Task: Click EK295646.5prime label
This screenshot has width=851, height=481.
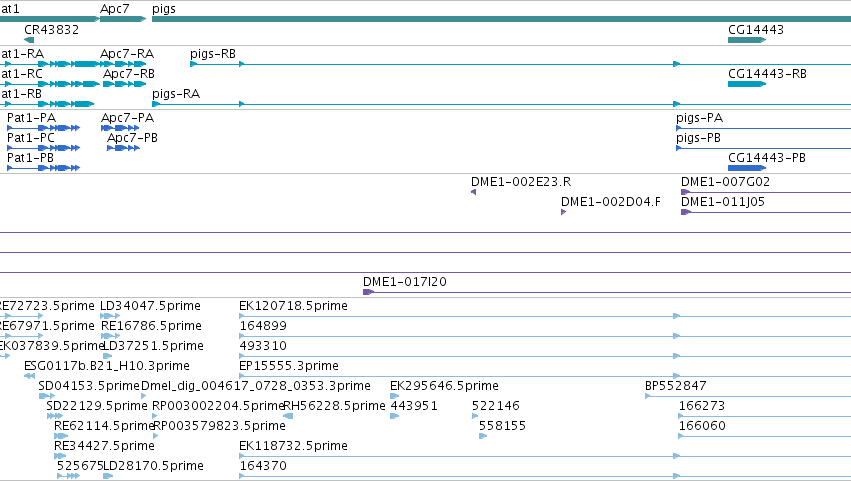Action: [x=444, y=386]
